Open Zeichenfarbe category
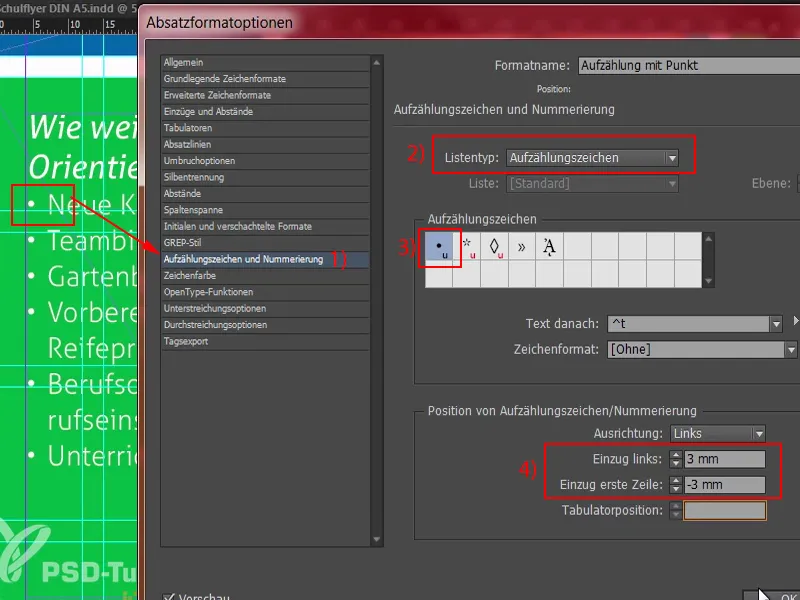Screen dimensions: 800x600 tap(265, 276)
